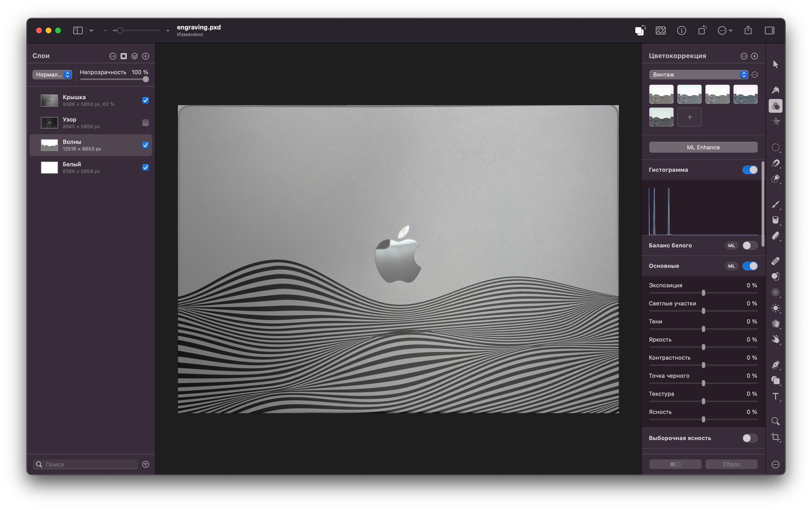Click the ML button for Основные
Screen dimensions: 812x510
(731, 266)
